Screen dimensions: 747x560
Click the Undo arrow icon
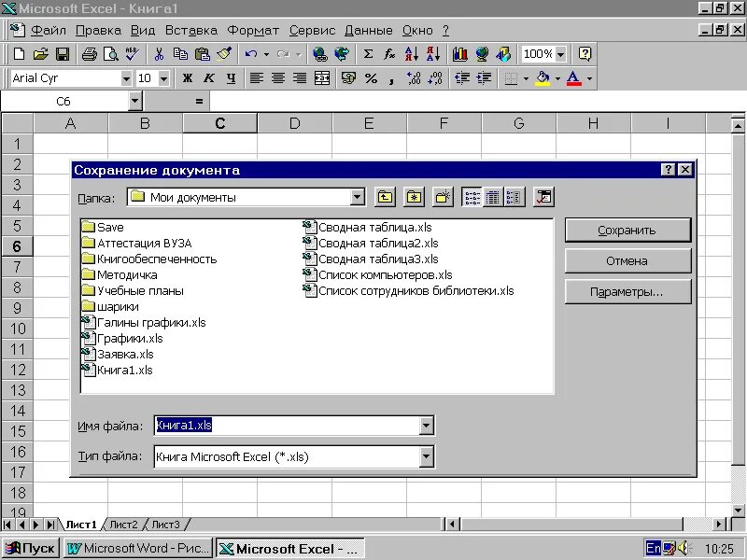tap(250, 54)
